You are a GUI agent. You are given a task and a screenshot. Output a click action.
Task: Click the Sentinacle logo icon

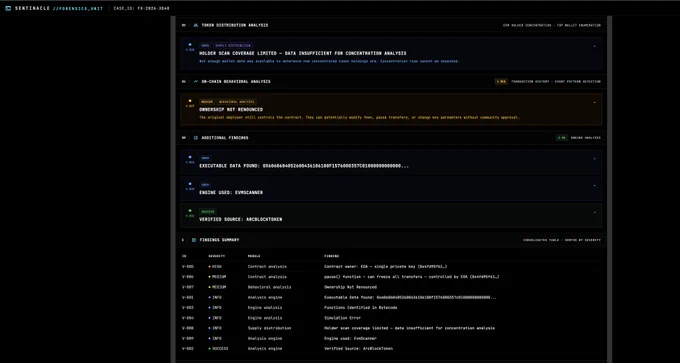pyautogui.click(x=8, y=8)
